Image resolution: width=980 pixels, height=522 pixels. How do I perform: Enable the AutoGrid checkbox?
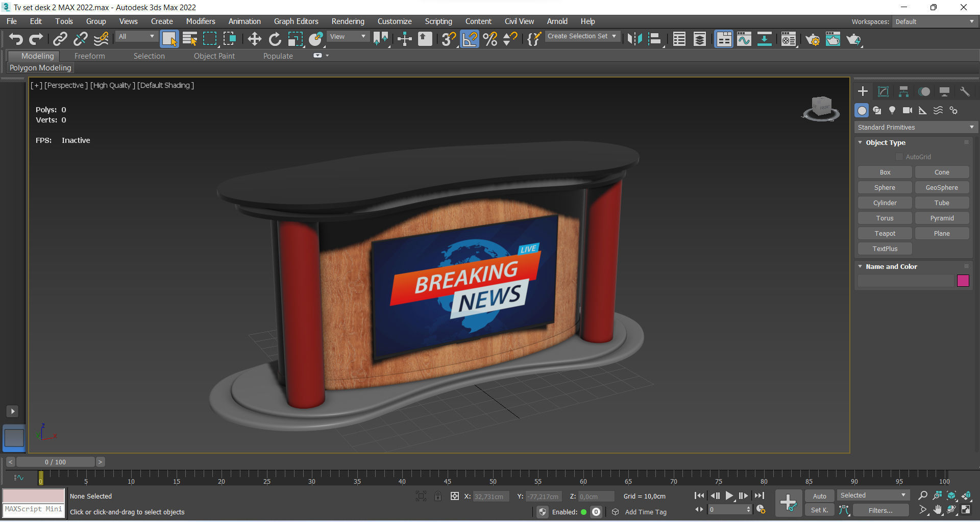[899, 157]
